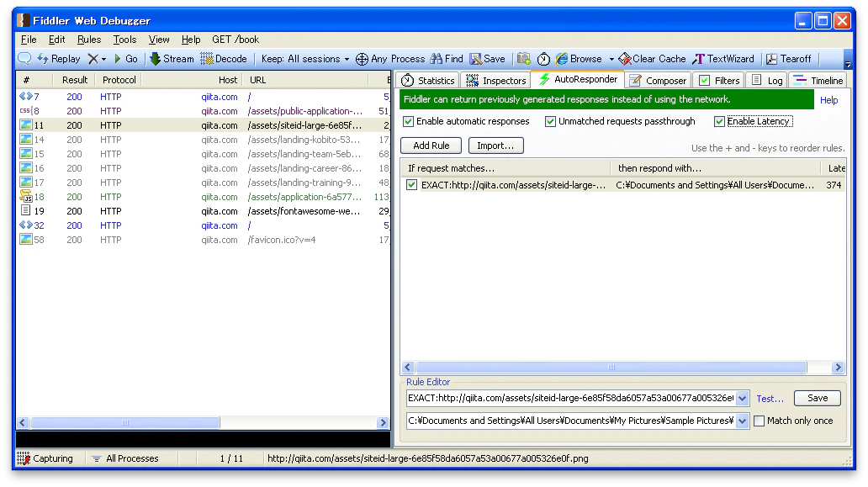Select session 11 siteid-large image row
Viewport: 868px width, 487px height.
204,125
